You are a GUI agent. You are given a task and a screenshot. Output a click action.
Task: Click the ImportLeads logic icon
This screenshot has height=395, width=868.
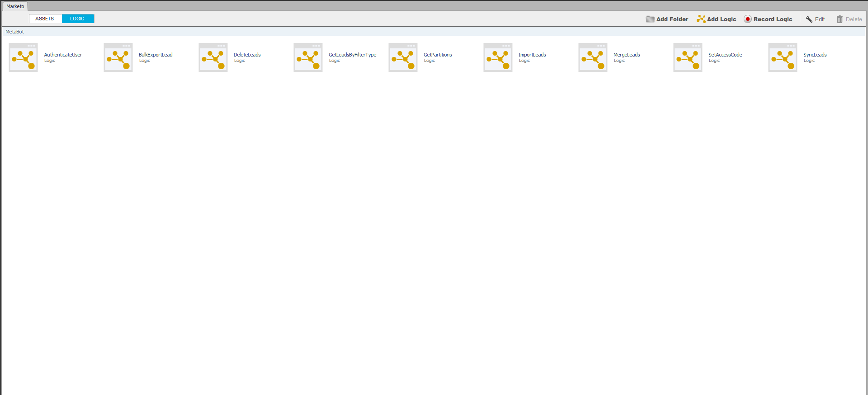[498, 57]
